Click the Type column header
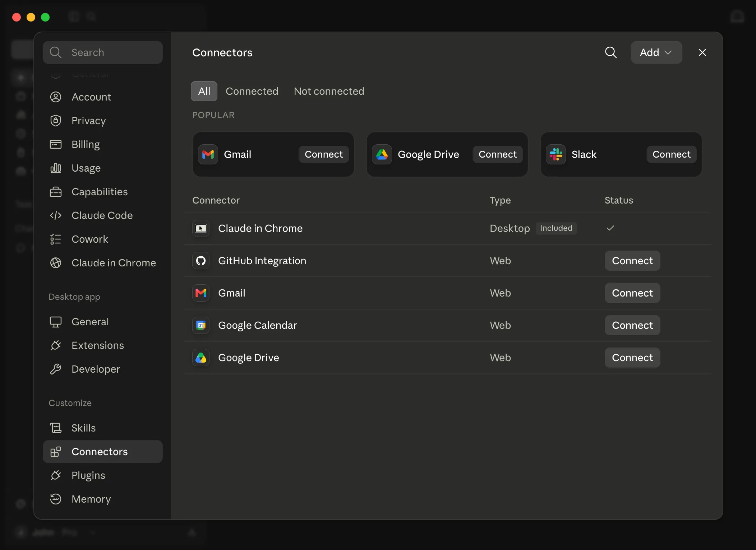This screenshot has width=756, height=550. (x=500, y=200)
